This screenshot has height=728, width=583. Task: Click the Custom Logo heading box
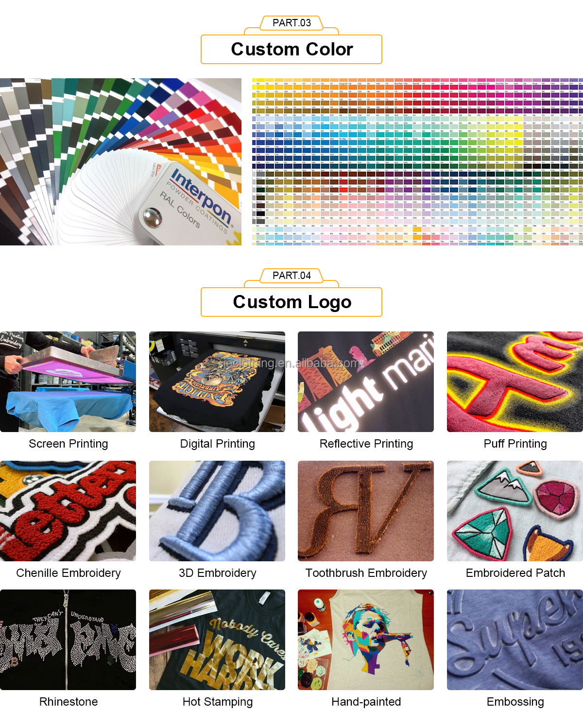tap(291, 302)
